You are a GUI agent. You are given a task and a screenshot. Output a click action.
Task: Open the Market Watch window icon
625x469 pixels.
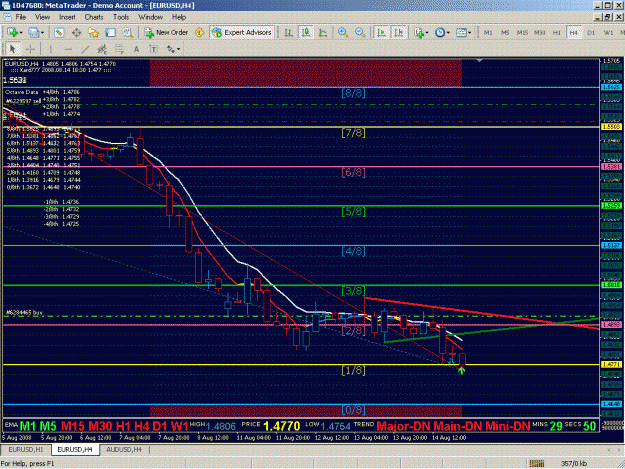[59, 33]
